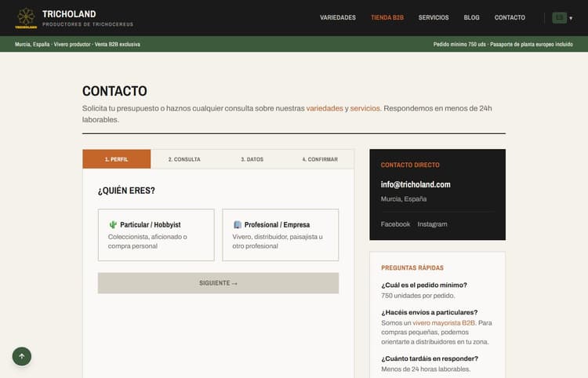Open the Variedades menu item
The image size is (588, 378).
[x=337, y=17]
